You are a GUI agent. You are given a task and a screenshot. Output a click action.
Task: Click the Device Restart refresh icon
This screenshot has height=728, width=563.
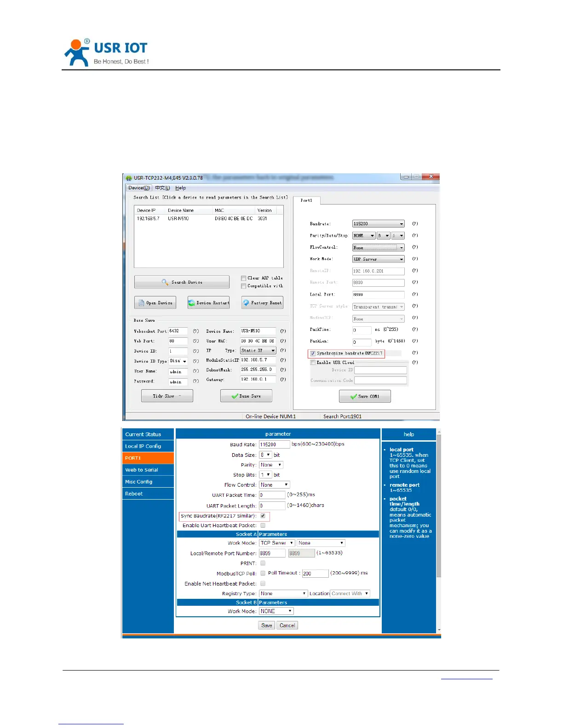192,303
